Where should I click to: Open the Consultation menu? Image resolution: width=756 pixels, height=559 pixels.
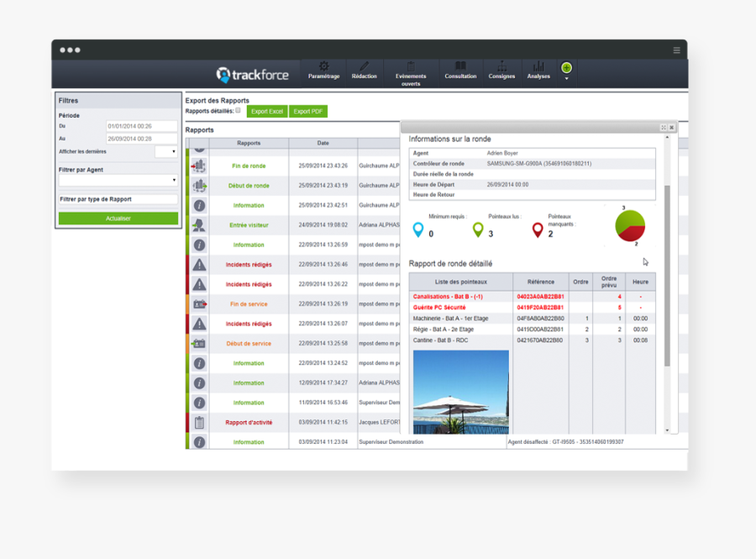[x=460, y=71]
